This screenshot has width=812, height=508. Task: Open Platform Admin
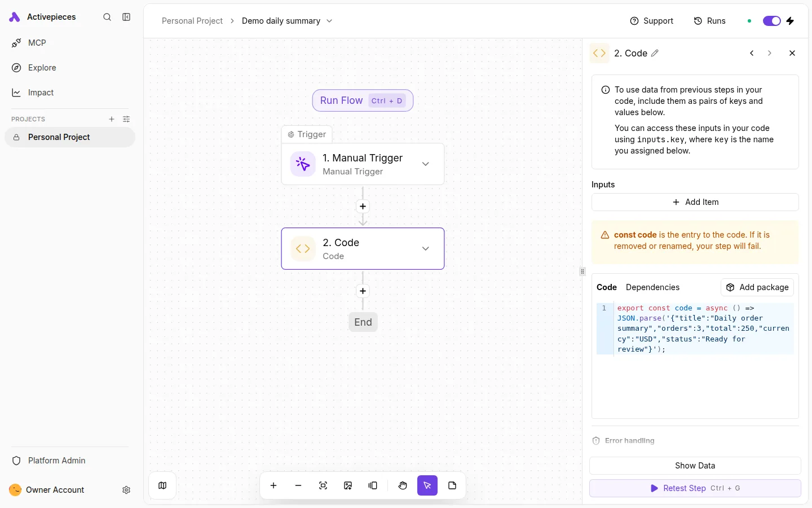(x=70, y=461)
